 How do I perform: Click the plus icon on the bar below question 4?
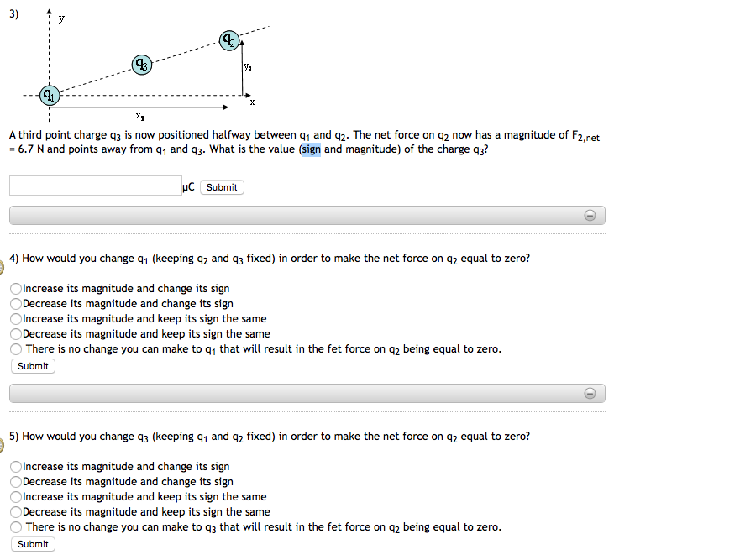pyautogui.click(x=590, y=393)
